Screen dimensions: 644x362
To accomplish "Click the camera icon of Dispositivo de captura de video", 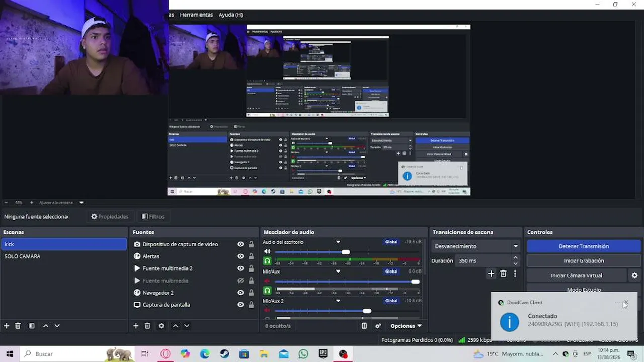I will [x=137, y=244].
